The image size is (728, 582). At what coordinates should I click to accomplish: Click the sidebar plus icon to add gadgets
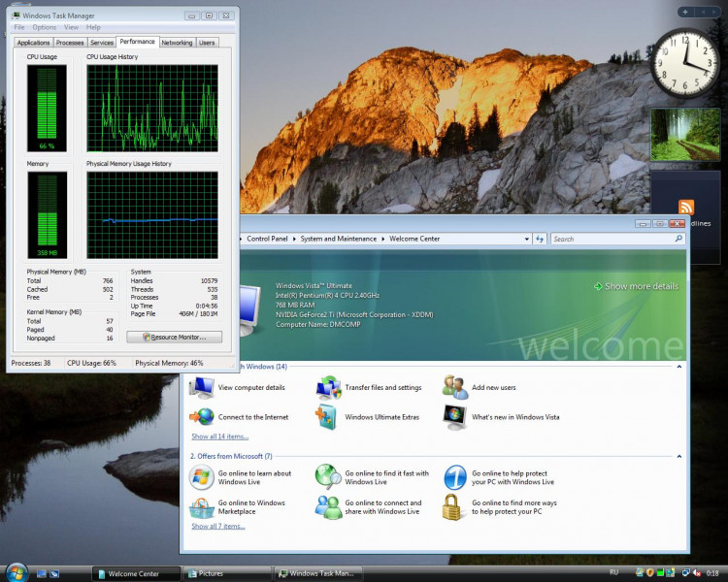pyautogui.click(x=685, y=12)
